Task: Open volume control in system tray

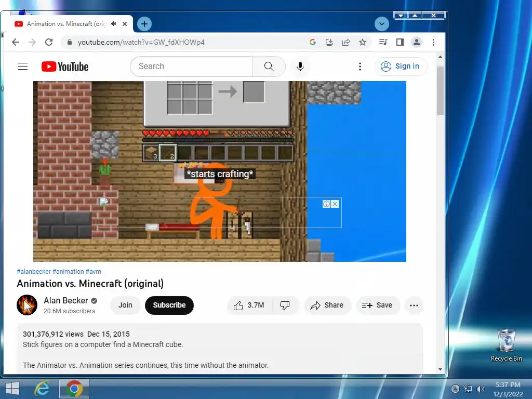Action: 480,389
